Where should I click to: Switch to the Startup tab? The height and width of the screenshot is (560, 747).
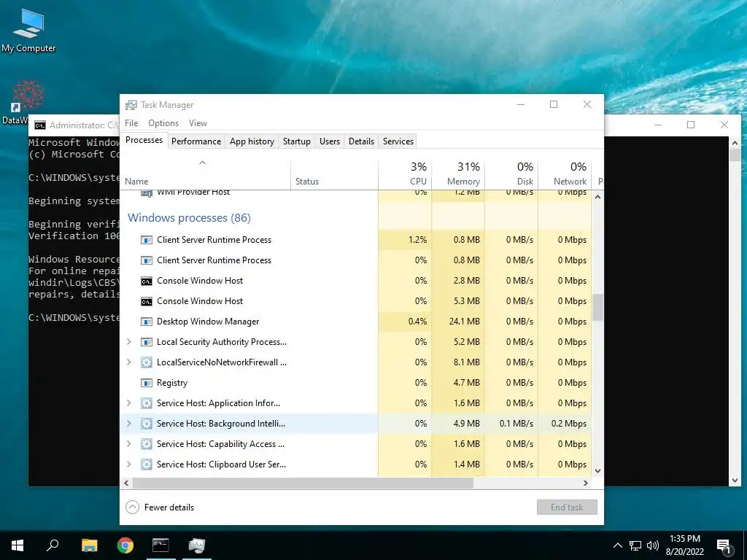[x=297, y=141]
